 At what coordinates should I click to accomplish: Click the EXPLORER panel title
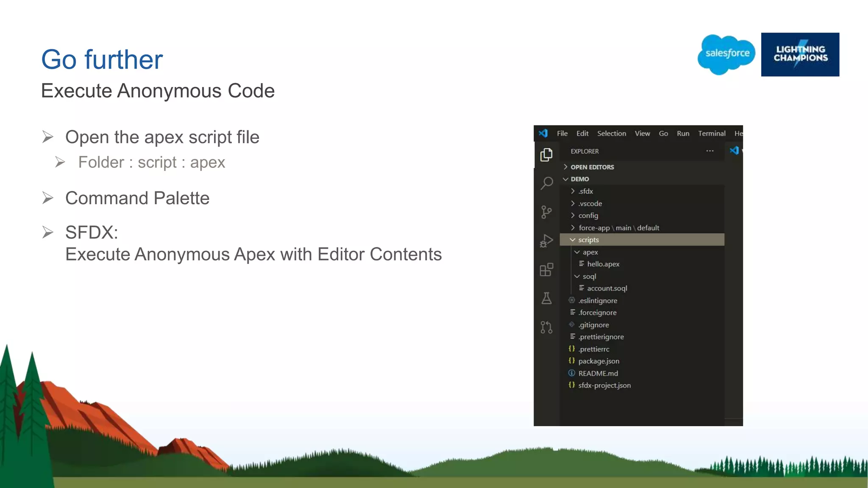pos(584,151)
